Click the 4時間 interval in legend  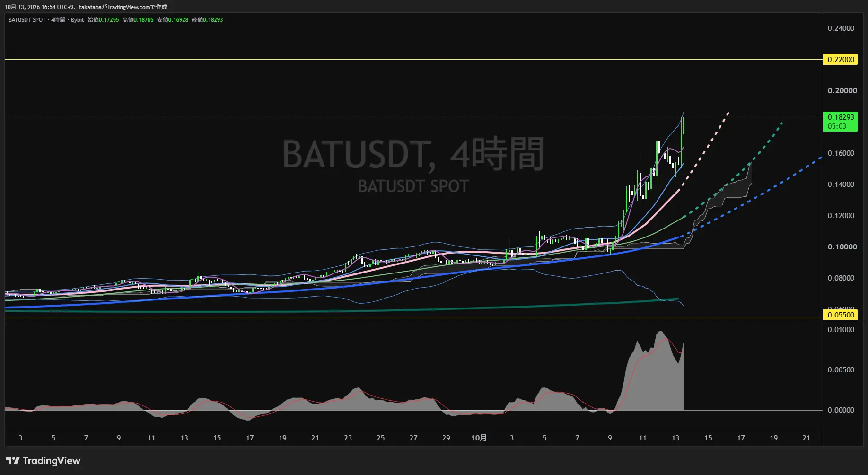click(x=58, y=20)
